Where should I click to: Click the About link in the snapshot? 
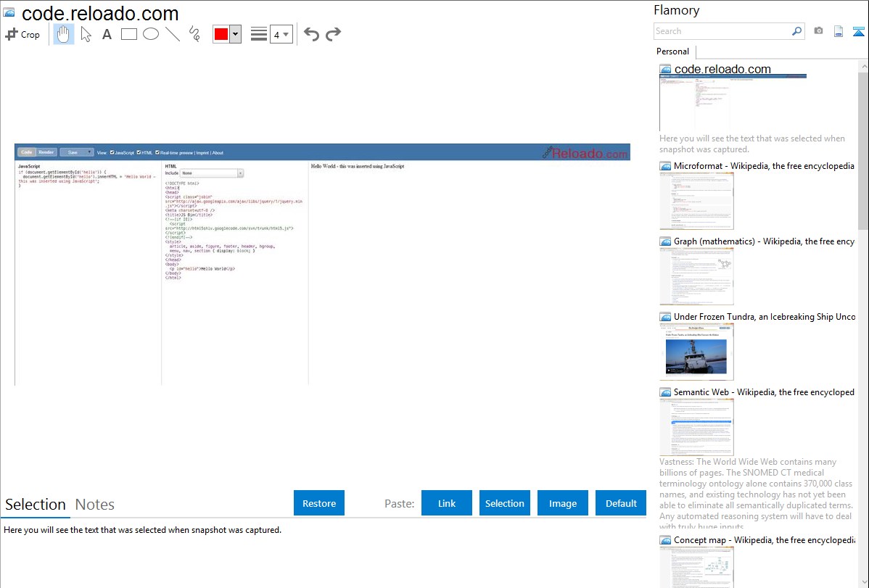pyautogui.click(x=218, y=153)
